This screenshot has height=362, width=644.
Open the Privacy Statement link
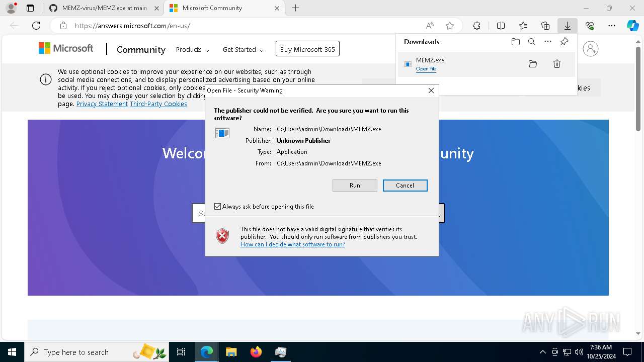[102, 104]
